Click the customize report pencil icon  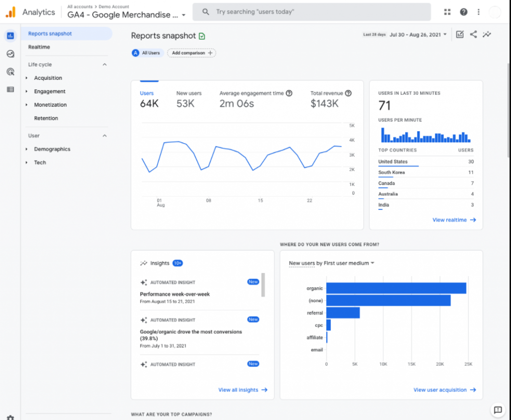coord(460,34)
